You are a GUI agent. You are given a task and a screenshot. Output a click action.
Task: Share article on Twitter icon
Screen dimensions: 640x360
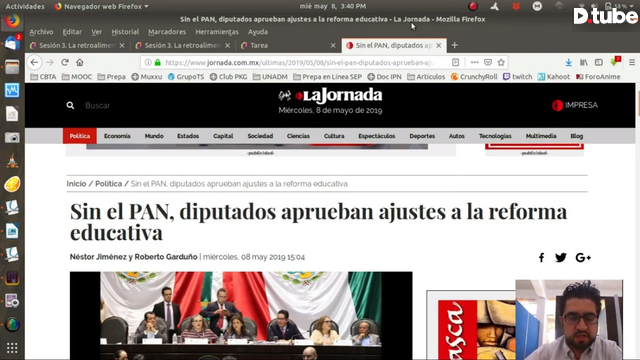[561, 258]
